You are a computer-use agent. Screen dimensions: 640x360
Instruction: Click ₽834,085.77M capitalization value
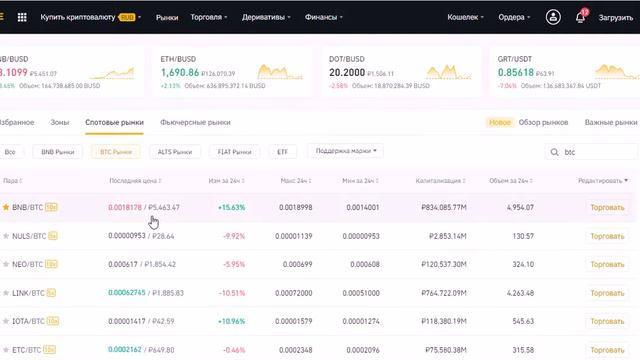pyautogui.click(x=444, y=207)
